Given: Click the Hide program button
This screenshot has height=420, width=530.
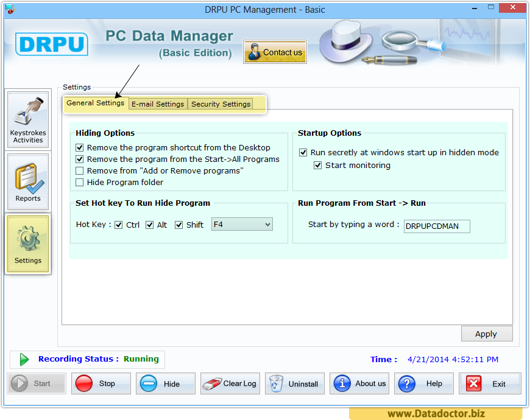Looking at the screenshot, I should pyautogui.click(x=166, y=383).
